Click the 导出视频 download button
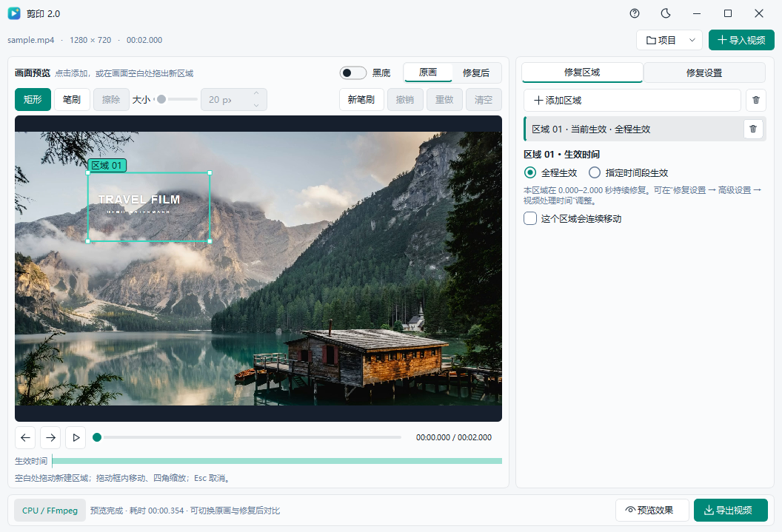The image size is (782, 532). tap(731, 510)
